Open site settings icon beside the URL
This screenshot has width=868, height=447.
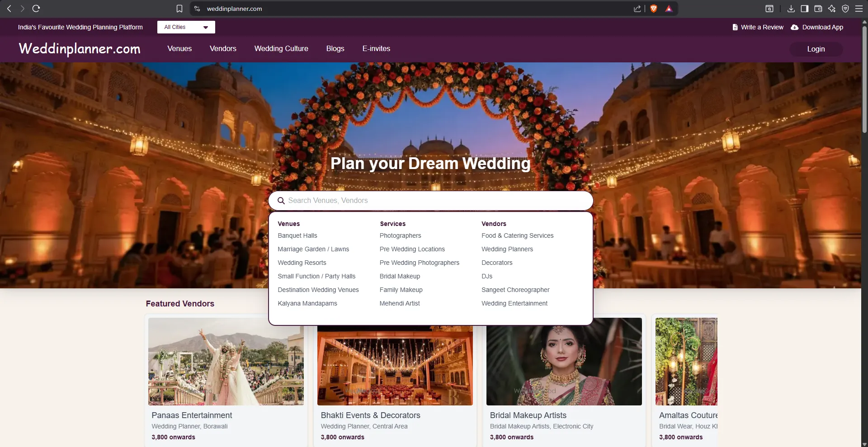coord(197,9)
